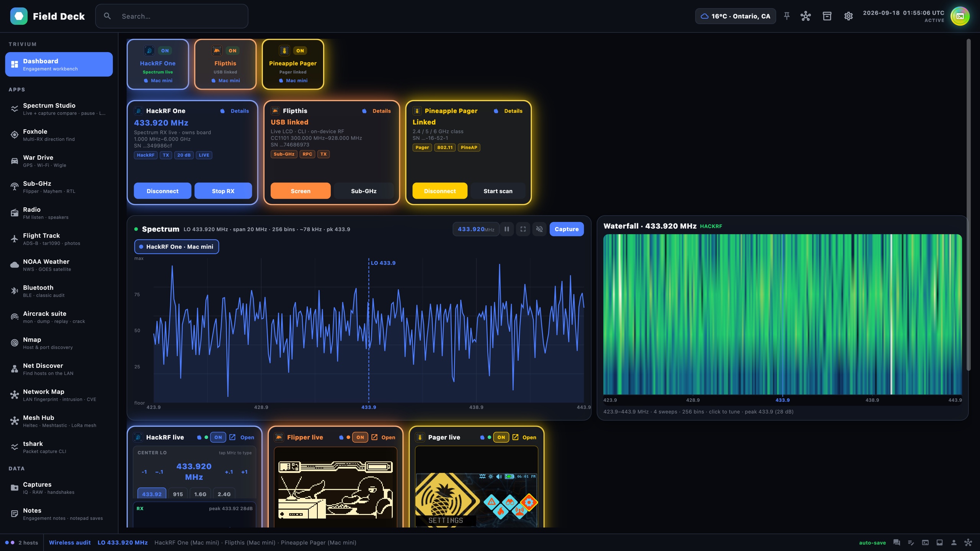Click the pop-out icon in Pager live
This screenshot has height=551, width=980.
pyautogui.click(x=515, y=437)
